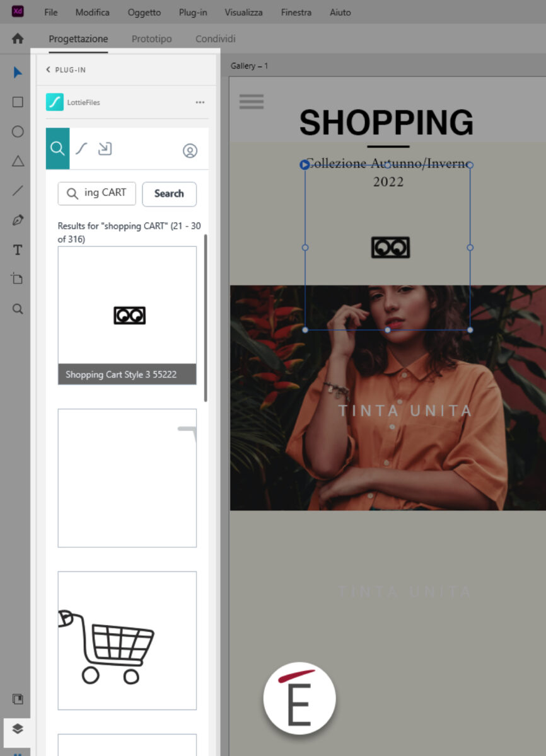Select the Line tool
The height and width of the screenshot is (756, 546).
18,191
